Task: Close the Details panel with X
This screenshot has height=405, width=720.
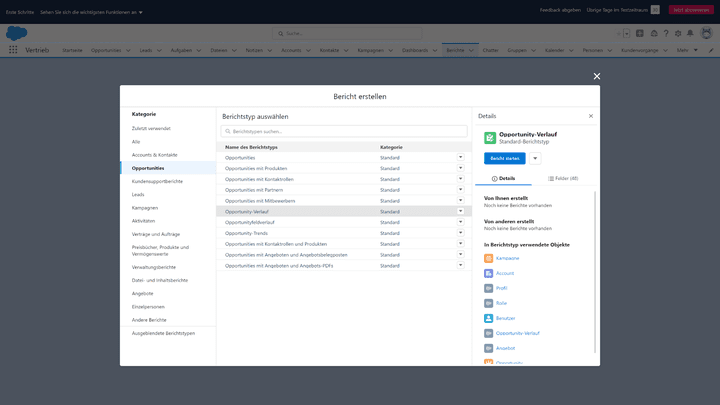Action: click(x=590, y=116)
